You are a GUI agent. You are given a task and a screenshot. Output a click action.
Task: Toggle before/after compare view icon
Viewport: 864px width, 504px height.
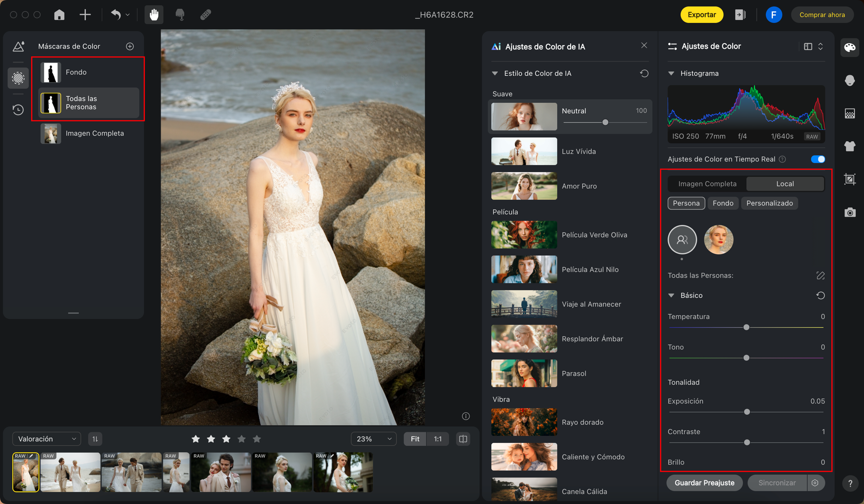click(x=463, y=439)
